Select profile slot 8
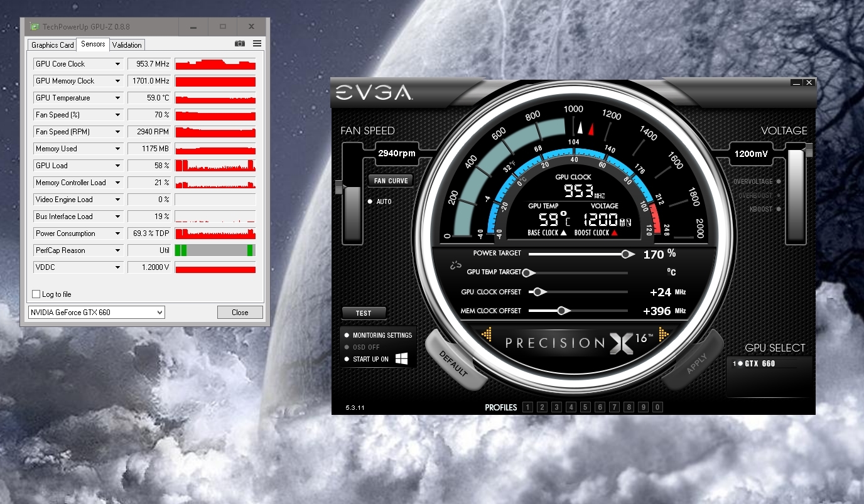Screen dimensions: 864x504 tap(629, 407)
